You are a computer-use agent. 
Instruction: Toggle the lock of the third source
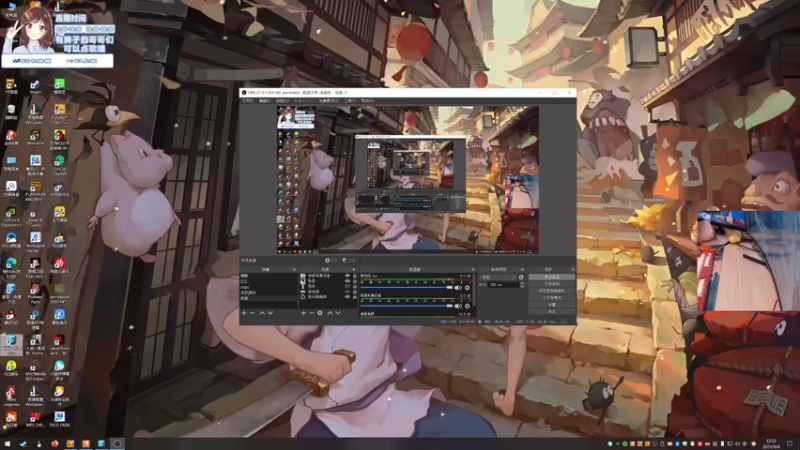(x=355, y=286)
